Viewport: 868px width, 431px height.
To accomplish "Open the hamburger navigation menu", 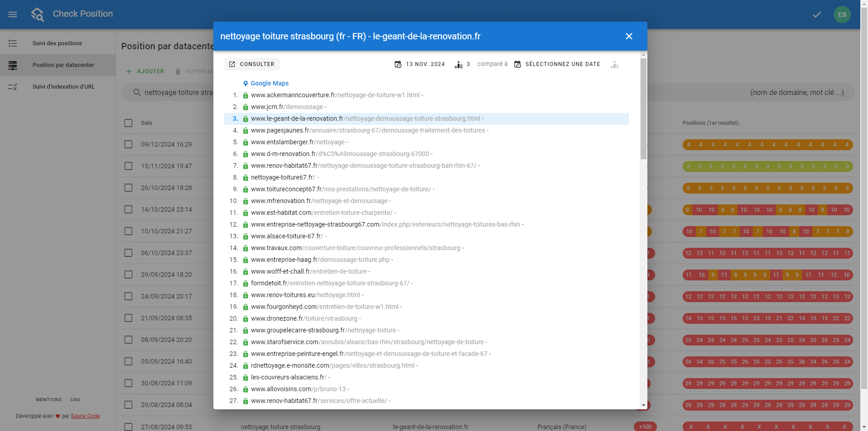I will [13, 14].
